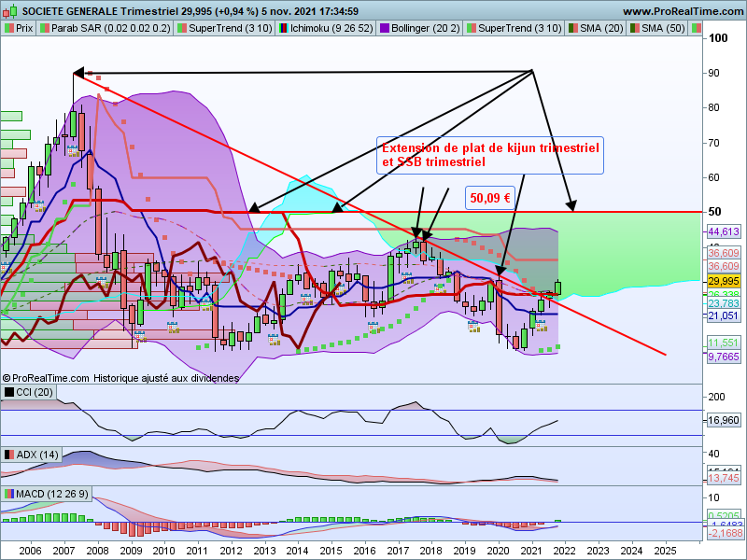Click the green price label 11,551
747x560 pixels.
click(x=723, y=343)
